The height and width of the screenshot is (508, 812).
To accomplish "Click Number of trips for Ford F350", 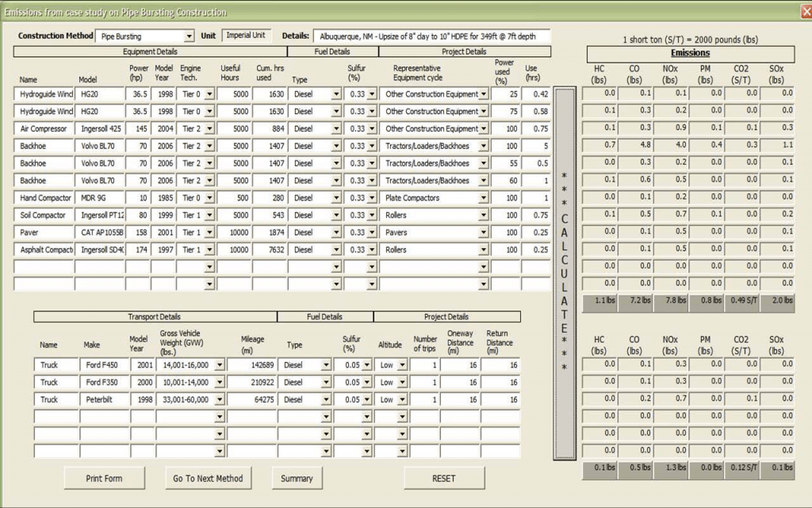I will pyautogui.click(x=425, y=382).
